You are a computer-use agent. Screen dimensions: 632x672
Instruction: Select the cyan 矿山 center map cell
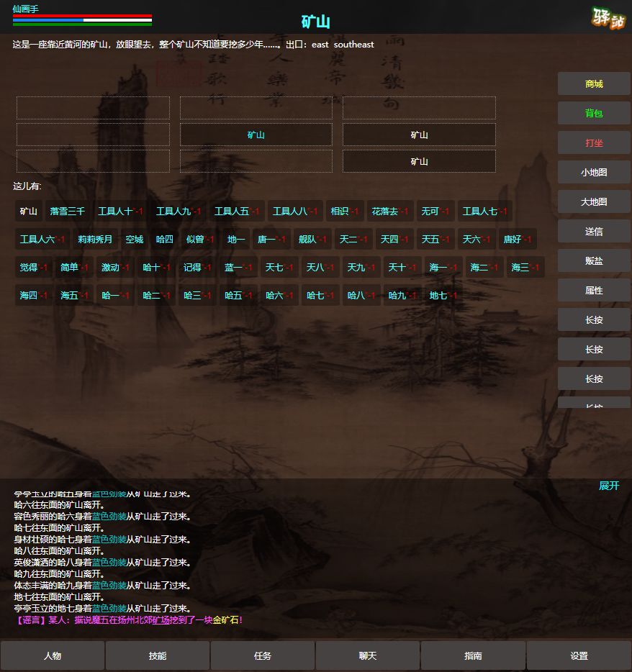[256, 135]
